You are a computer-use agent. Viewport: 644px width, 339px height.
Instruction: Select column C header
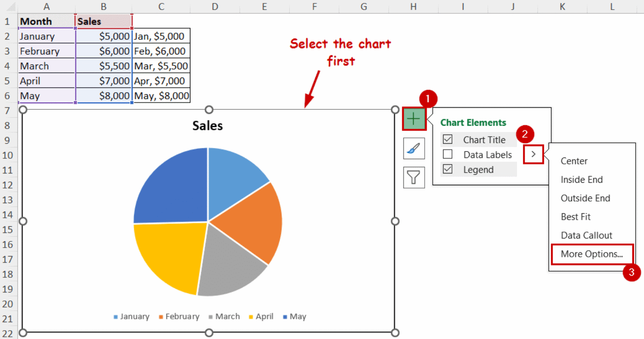(161, 7)
